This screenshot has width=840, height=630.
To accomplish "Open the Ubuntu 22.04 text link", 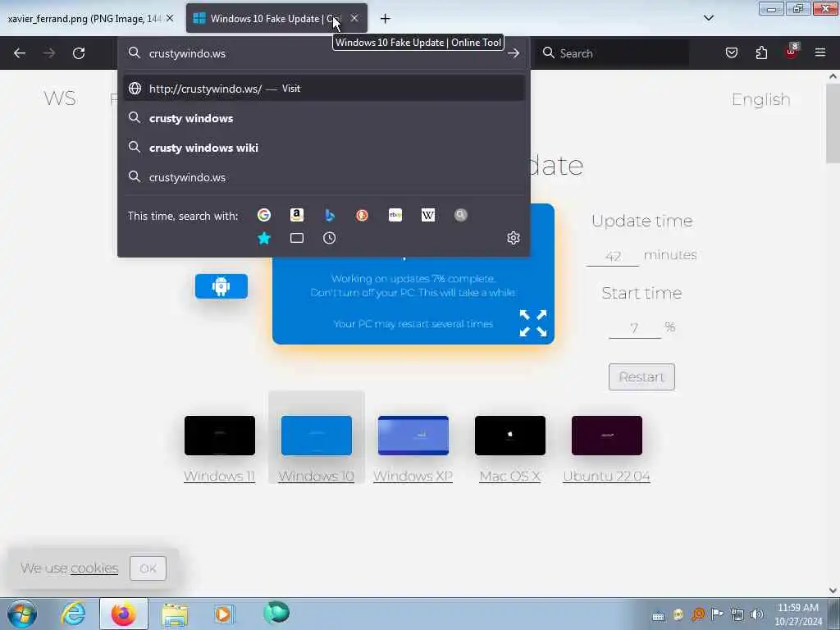I will coord(606,476).
